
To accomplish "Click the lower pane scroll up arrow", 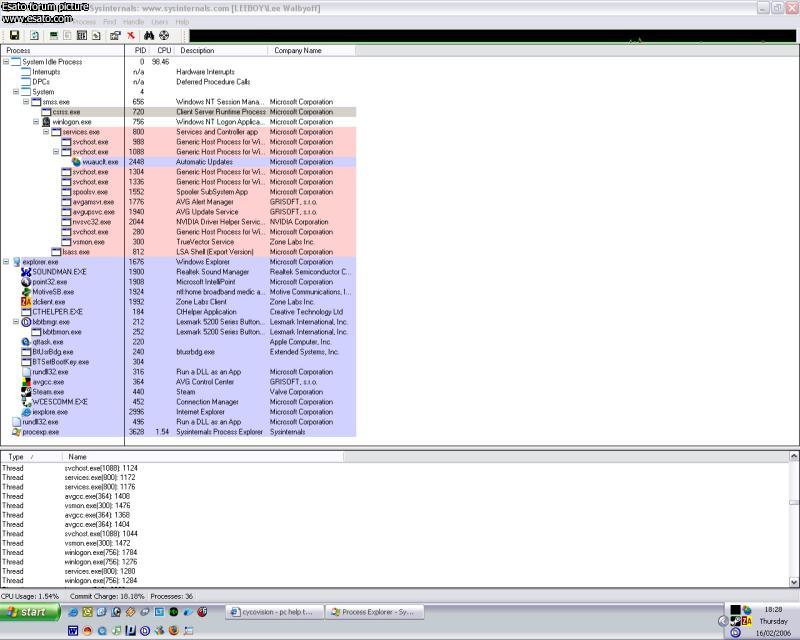I will point(793,456).
